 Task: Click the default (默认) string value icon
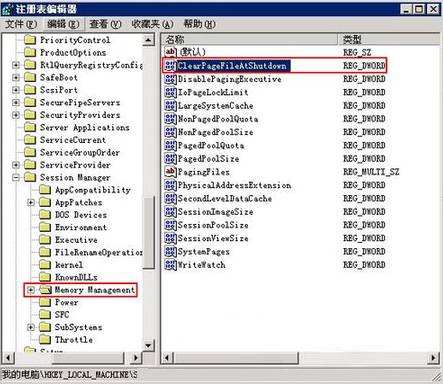click(x=170, y=52)
